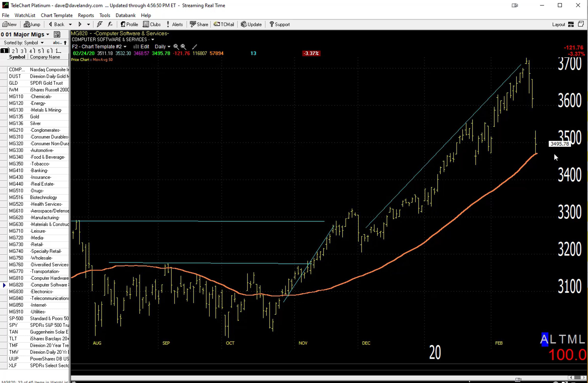
Task: Select the drawing pencil tool
Action: pyautogui.click(x=195, y=46)
